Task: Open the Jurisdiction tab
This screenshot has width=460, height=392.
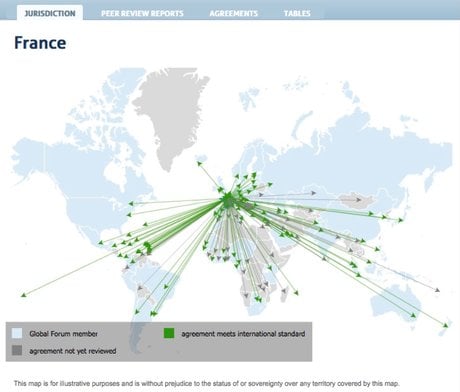Action: (50, 13)
